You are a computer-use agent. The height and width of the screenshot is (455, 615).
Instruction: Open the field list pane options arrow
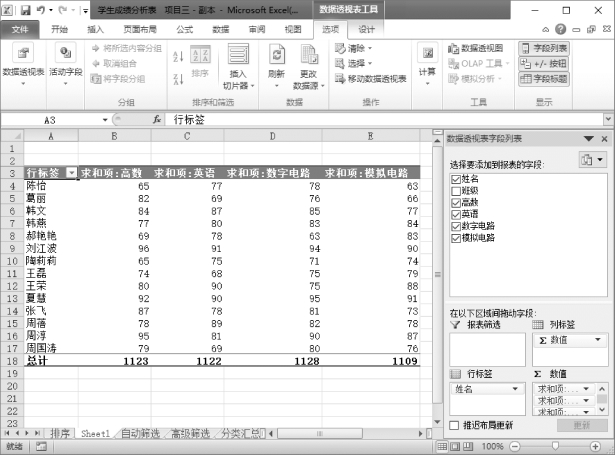click(x=589, y=139)
